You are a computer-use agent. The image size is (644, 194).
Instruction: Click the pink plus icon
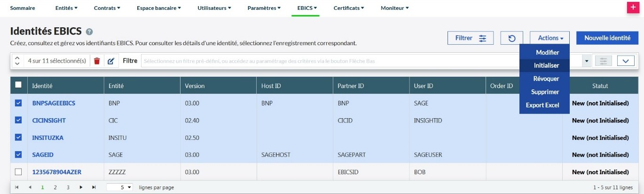(633, 8)
